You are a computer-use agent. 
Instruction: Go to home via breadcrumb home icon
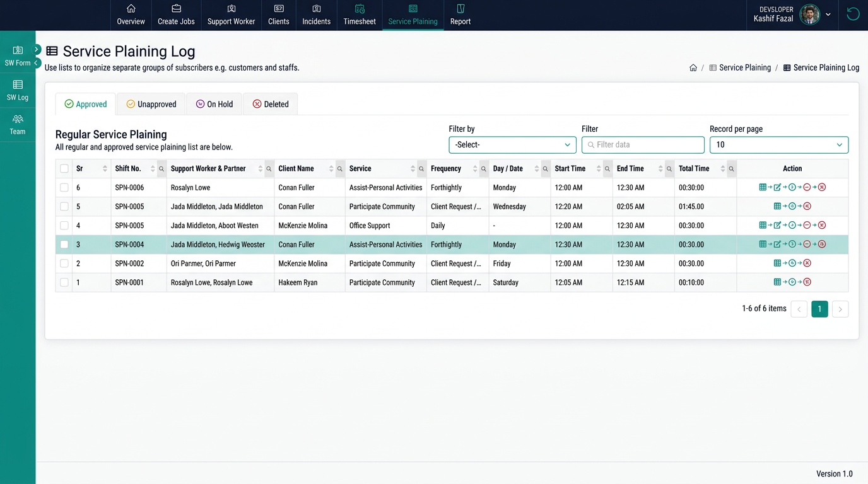tap(693, 68)
